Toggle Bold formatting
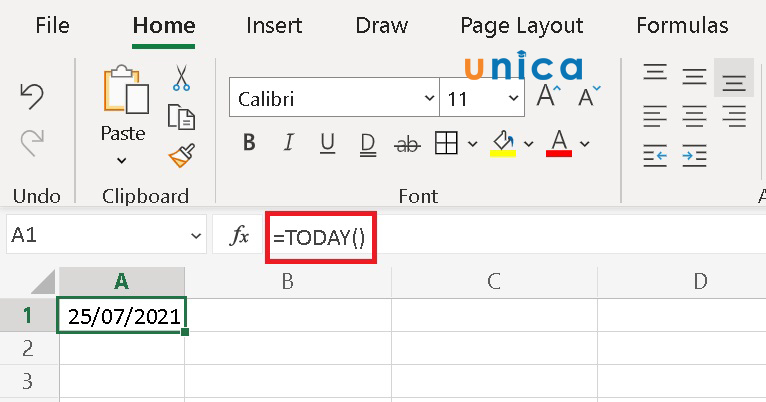766x402 pixels. pos(249,144)
